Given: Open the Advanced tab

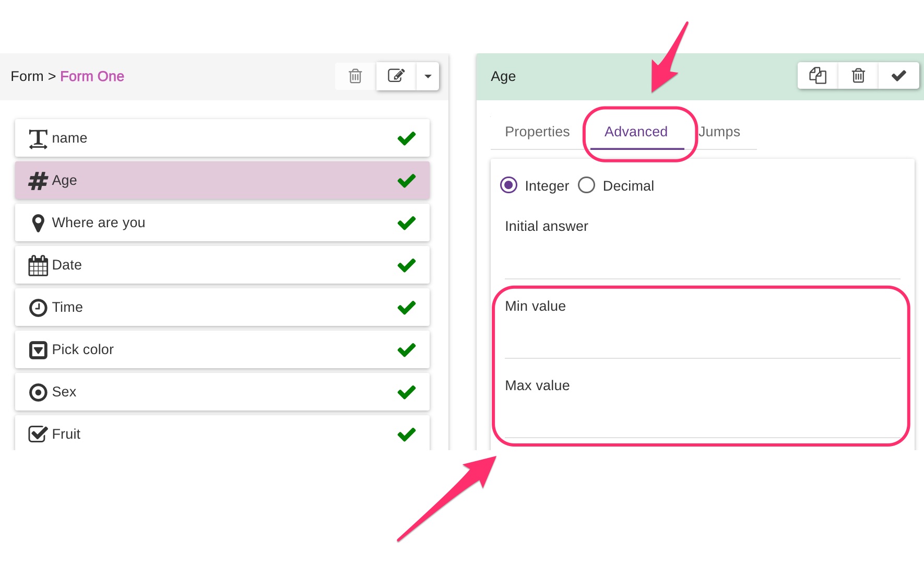Looking at the screenshot, I should pos(636,132).
